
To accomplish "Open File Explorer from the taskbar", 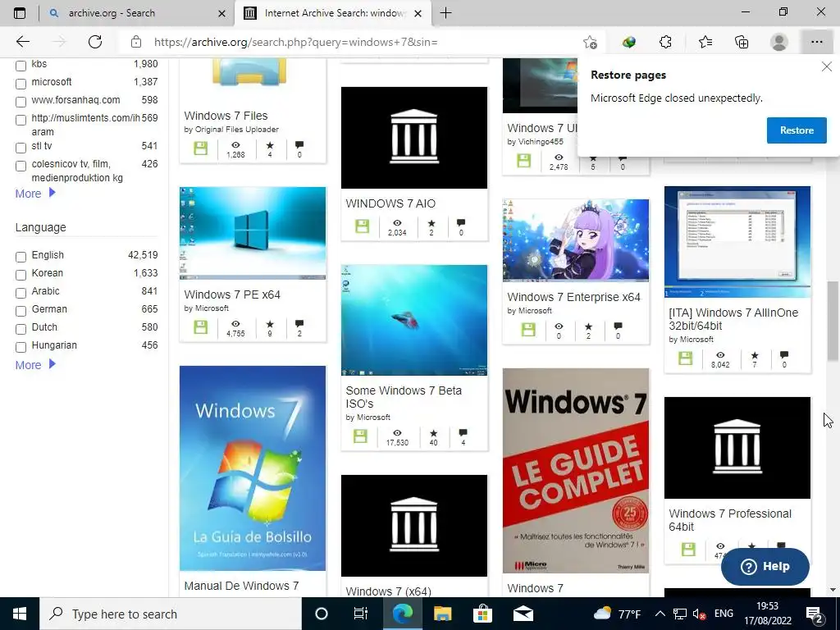I will pos(442,614).
